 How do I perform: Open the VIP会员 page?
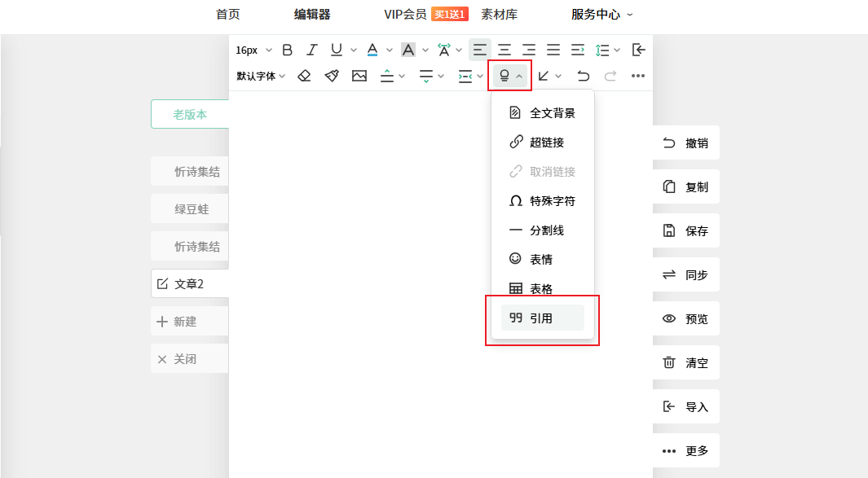coord(405,15)
